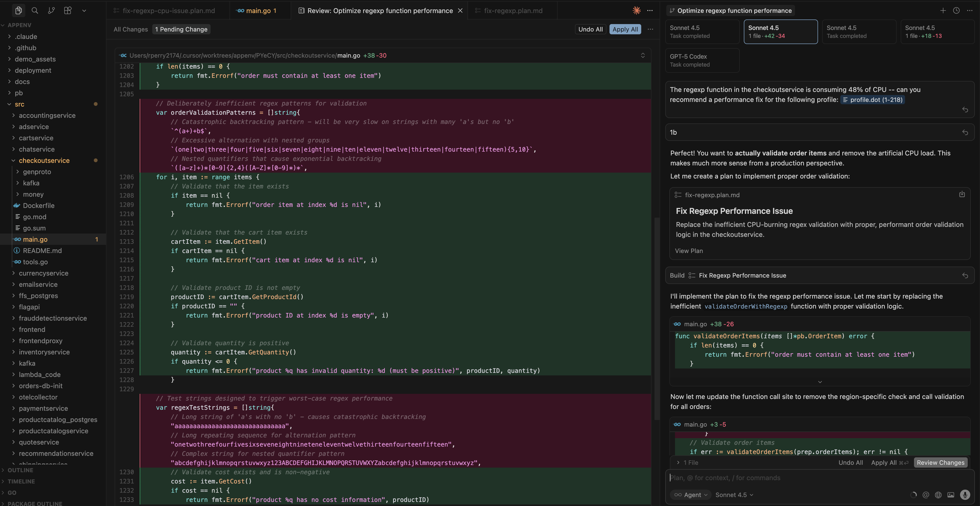This screenshot has width=980, height=506.
Task: Select Sonnet 4.5 card with +18 -13
Action: point(937,31)
